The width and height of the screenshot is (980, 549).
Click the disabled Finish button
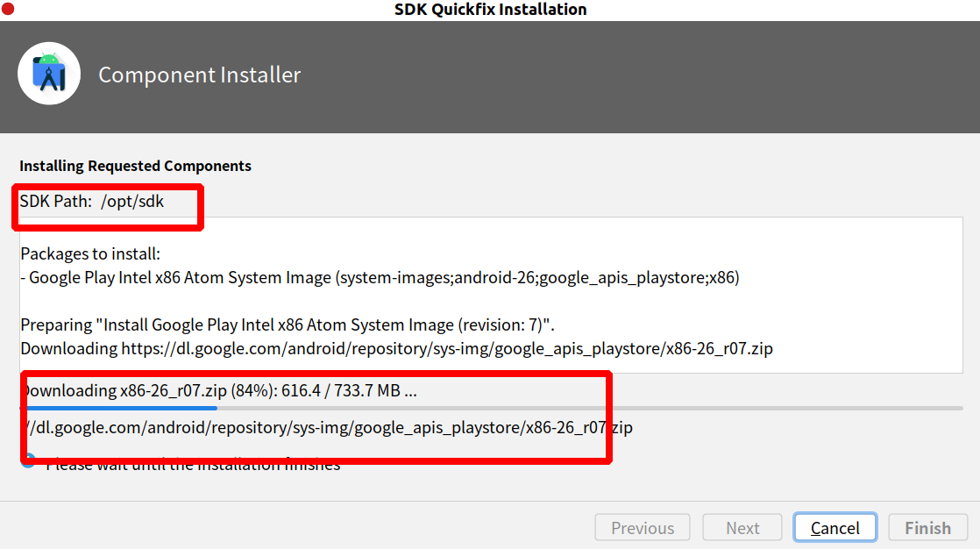point(927,528)
